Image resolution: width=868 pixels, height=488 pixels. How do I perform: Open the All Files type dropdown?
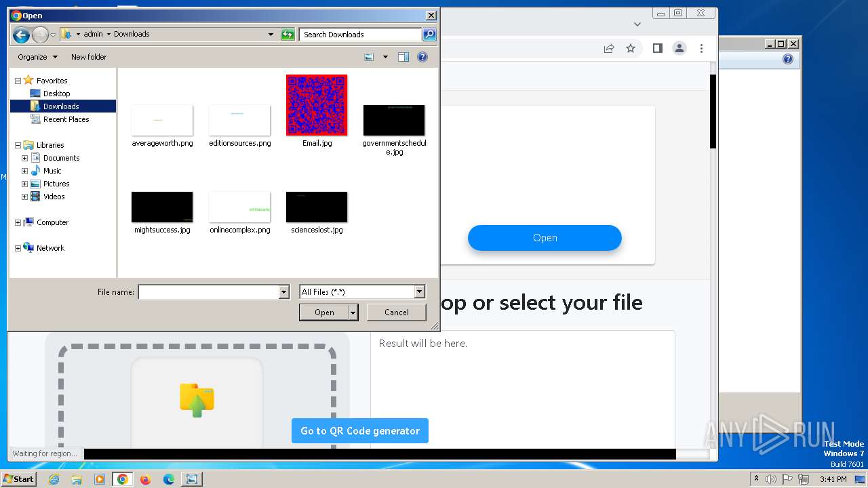[x=419, y=292]
